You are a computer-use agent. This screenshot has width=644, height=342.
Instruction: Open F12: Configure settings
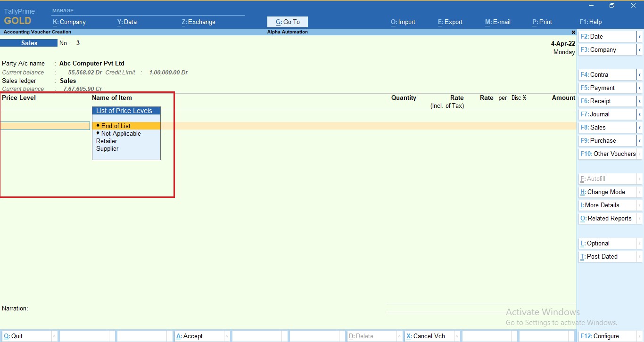[x=601, y=336]
